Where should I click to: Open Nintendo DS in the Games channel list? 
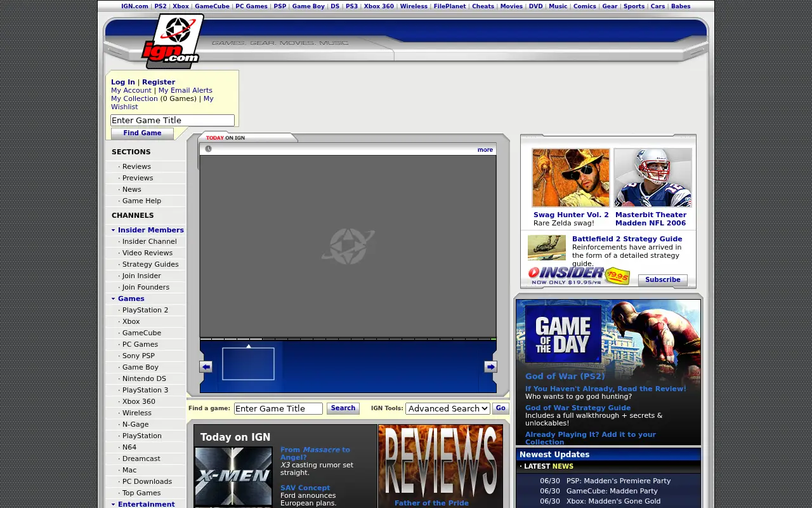click(x=144, y=378)
